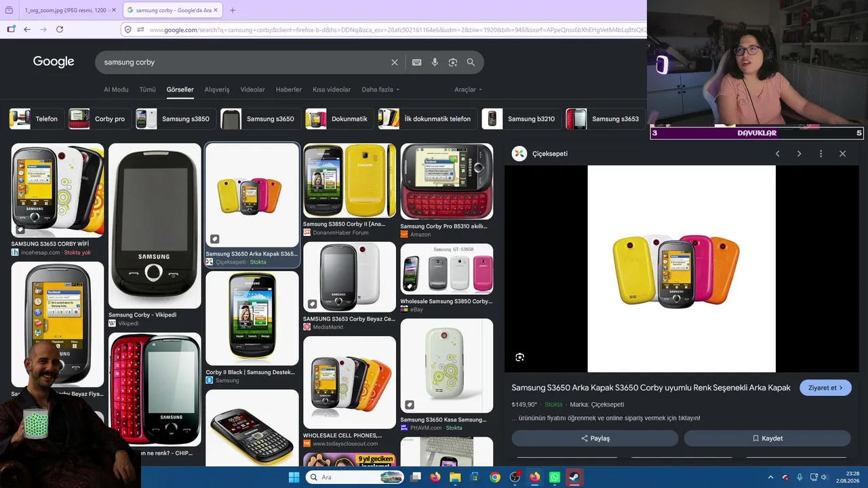Click the samsung corby search input field

[244, 62]
